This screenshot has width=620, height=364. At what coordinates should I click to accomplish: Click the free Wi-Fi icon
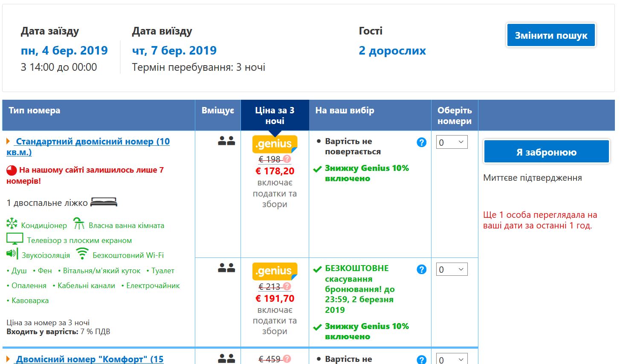point(82,254)
